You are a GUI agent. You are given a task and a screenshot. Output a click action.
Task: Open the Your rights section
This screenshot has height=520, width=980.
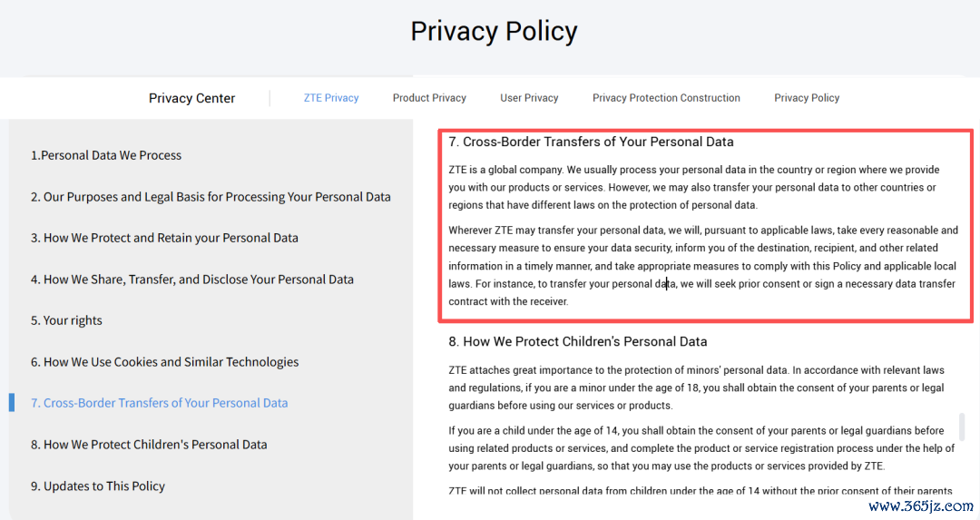click(66, 320)
